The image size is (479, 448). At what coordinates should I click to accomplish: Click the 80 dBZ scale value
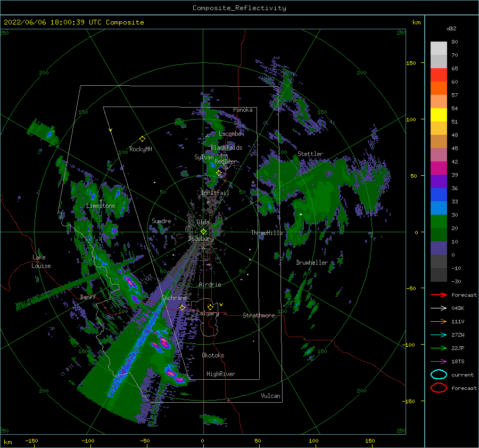(455, 42)
